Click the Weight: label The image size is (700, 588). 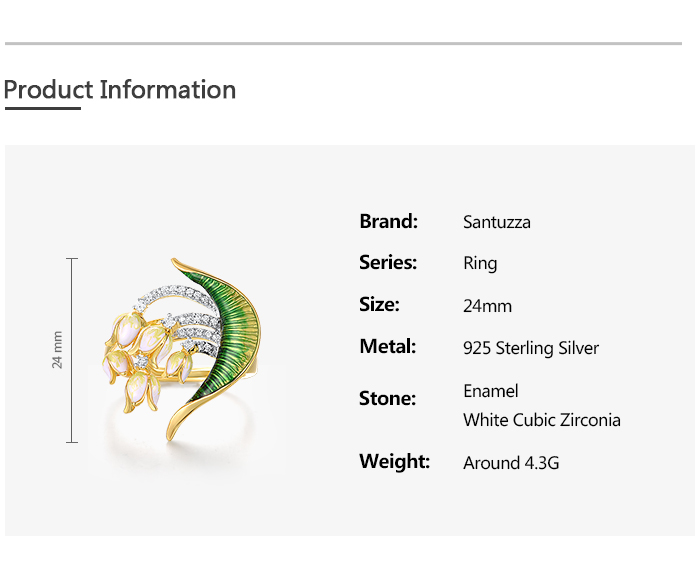(x=394, y=462)
